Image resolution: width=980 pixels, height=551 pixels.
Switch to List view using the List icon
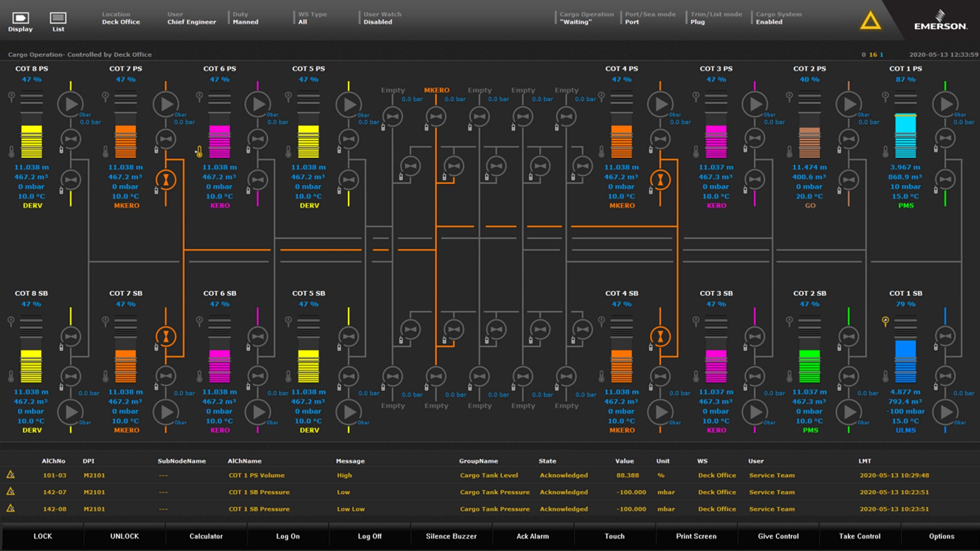(x=57, y=20)
